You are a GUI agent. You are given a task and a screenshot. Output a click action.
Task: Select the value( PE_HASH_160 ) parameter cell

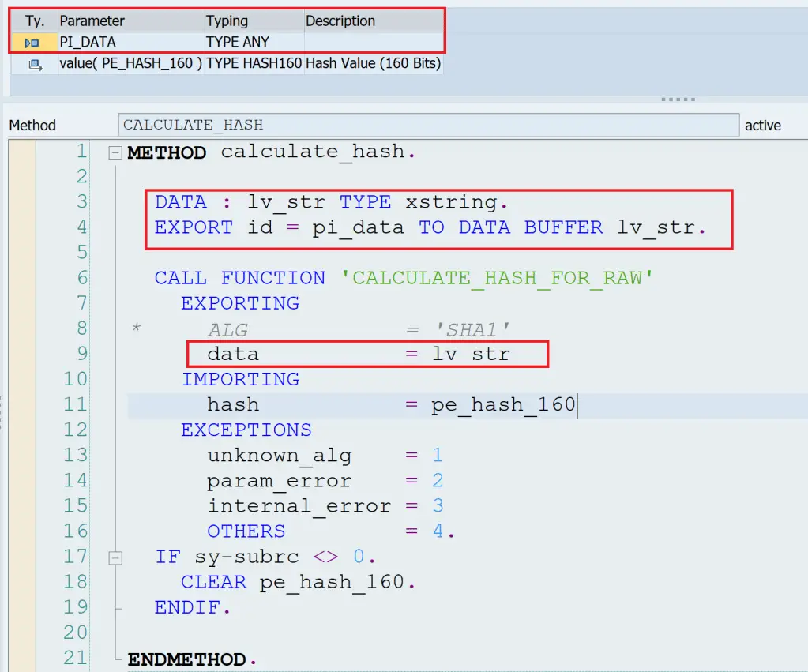130,64
